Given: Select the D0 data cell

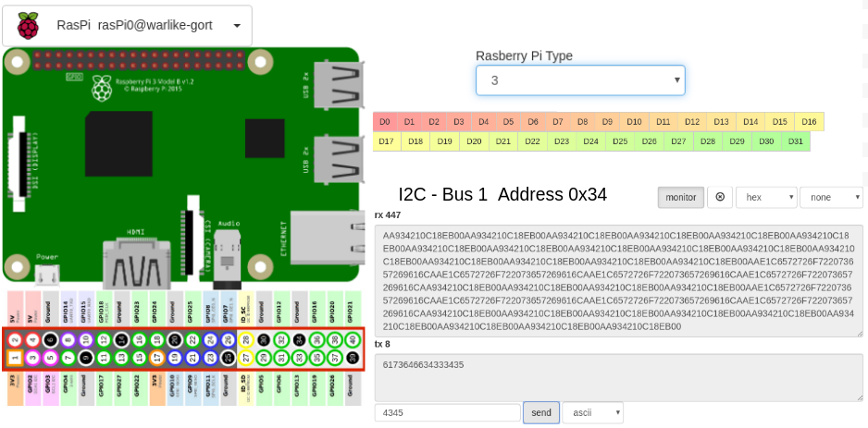Looking at the screenshot, I should click(385, 122).
